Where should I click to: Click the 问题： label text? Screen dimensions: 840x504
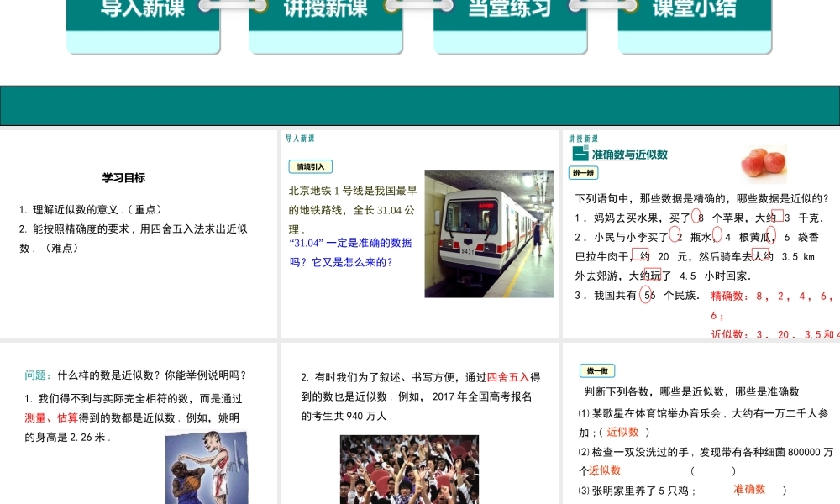click(x=38, y=375)
